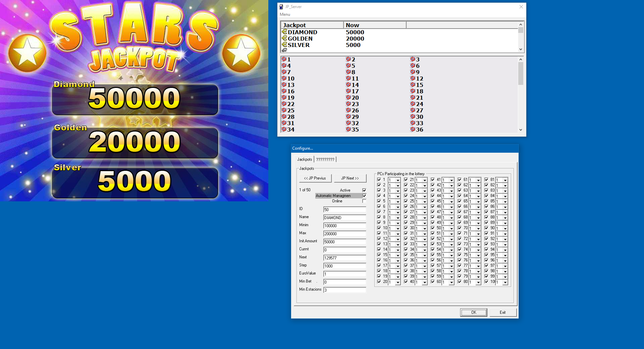
Task: Toggle the Active checkbox
Action: [364, 190]
